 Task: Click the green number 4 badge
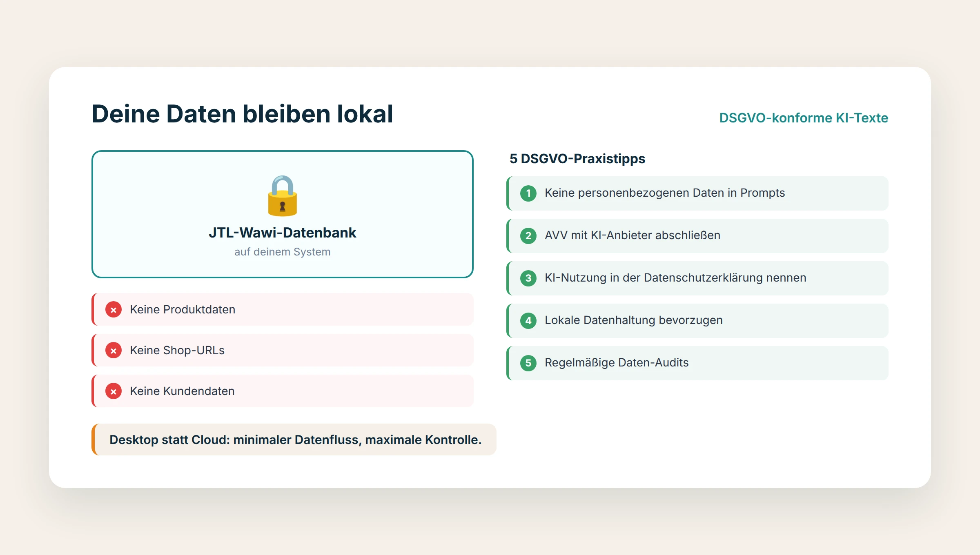tap(528, 320)
